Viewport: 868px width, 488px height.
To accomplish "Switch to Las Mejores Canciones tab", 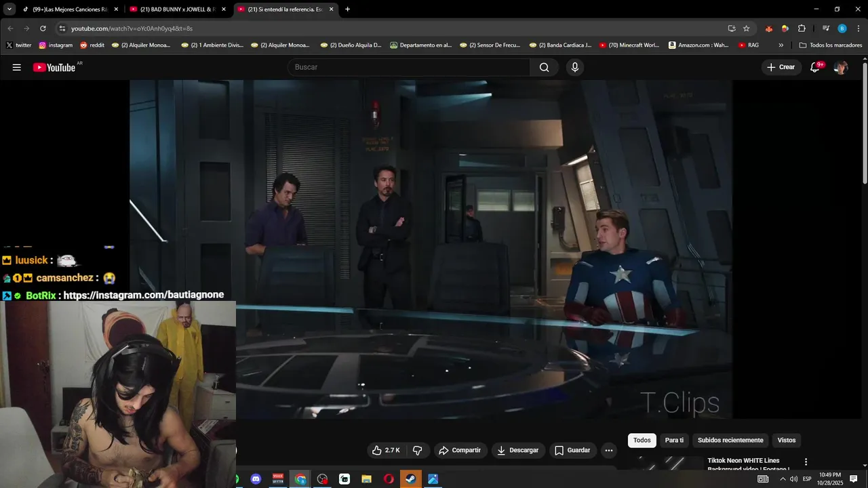I will pos(69,9).
